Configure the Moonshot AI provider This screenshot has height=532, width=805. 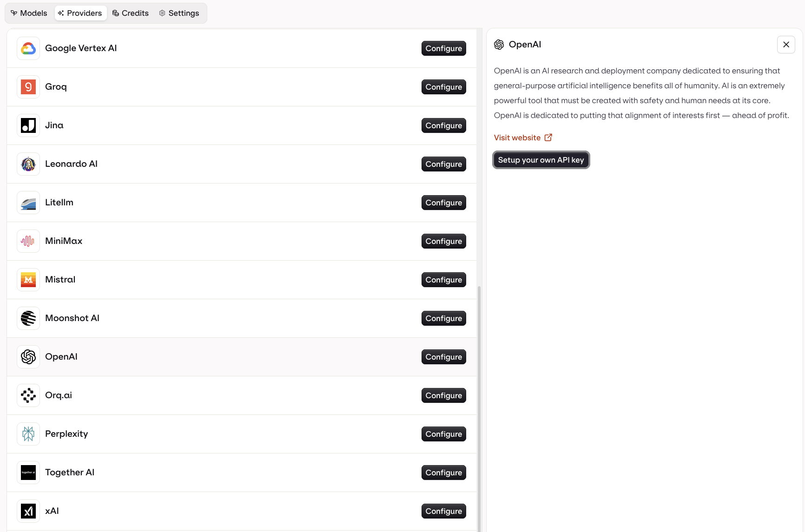coord(444,318)
